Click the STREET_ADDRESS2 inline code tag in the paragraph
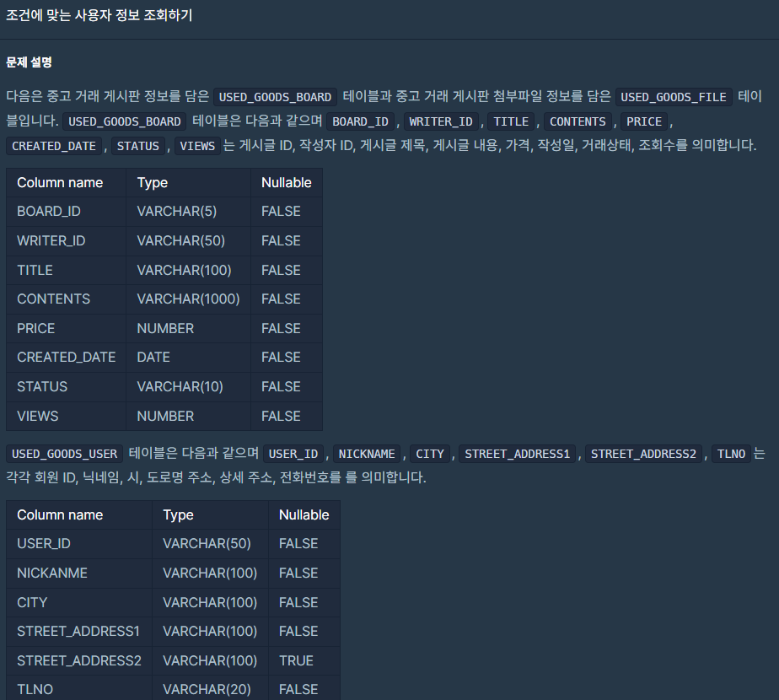Screen dimensions: 779x700 [643, 454]
